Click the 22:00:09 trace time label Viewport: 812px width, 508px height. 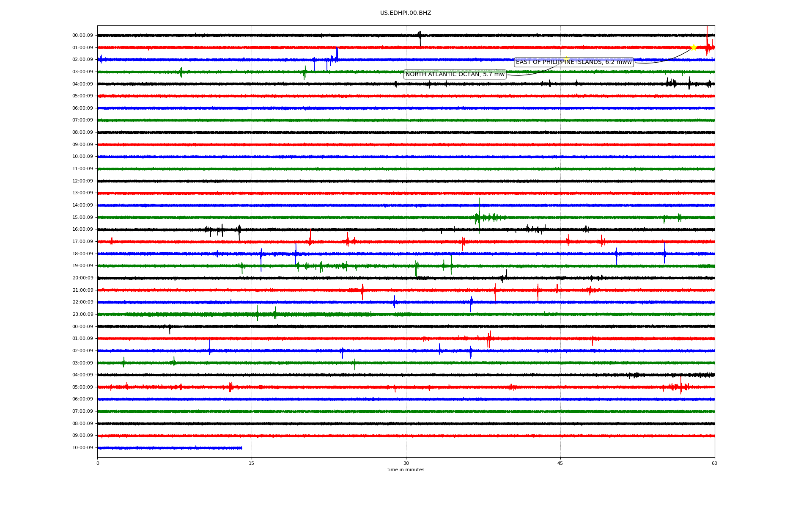pos(82,302)
